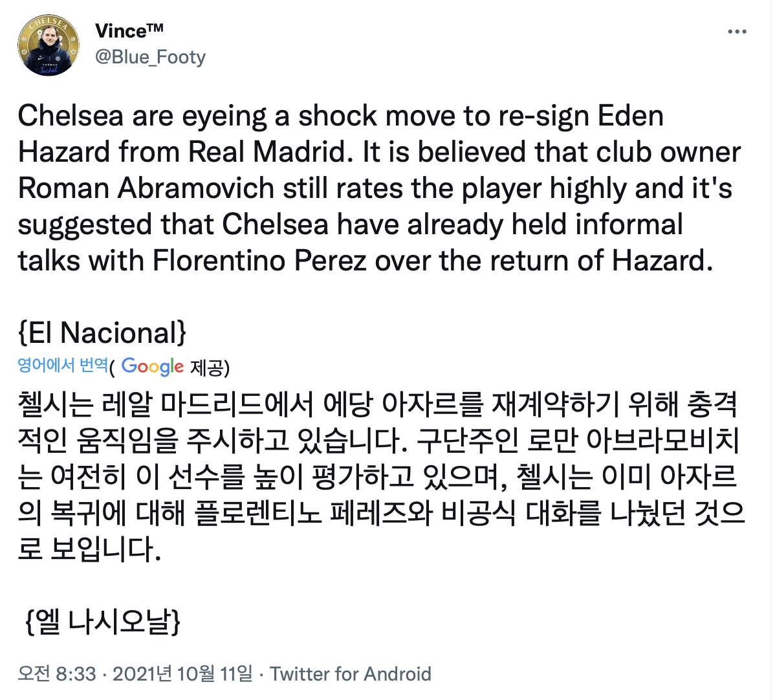The image size is (775, 700).
Task: Click the @Blue_Footy handle
Action: pos(150,57)
